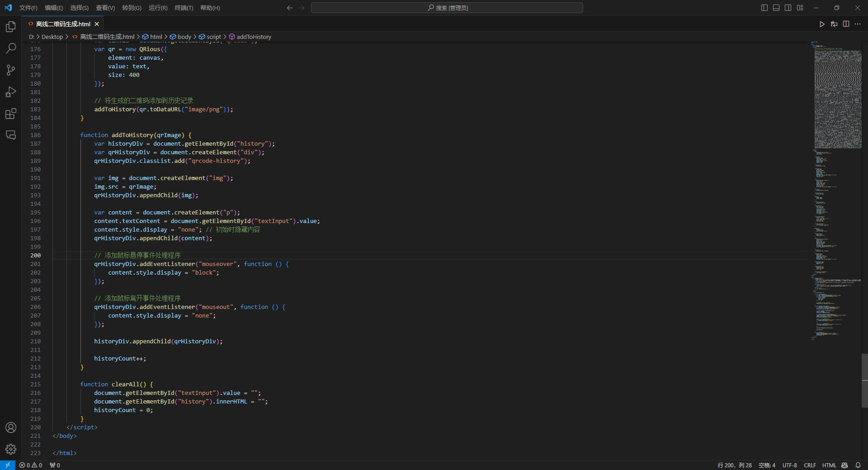Go forward with the right arrow
This screenshot has height=470, width=868.
[x=302, y=8]
